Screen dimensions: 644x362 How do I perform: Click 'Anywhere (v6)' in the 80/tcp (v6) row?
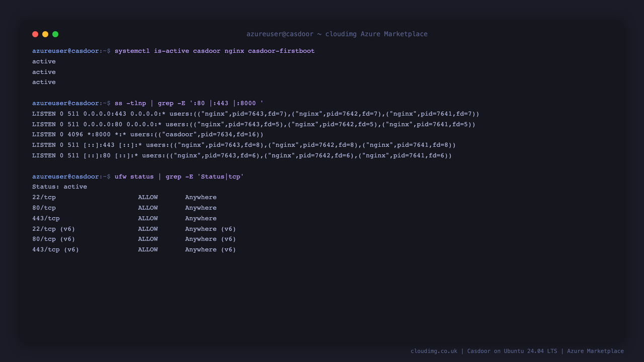click(210, 239)
